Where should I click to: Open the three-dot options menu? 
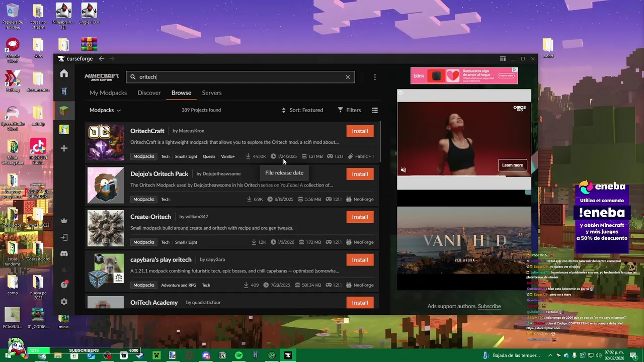pos(375,77)
